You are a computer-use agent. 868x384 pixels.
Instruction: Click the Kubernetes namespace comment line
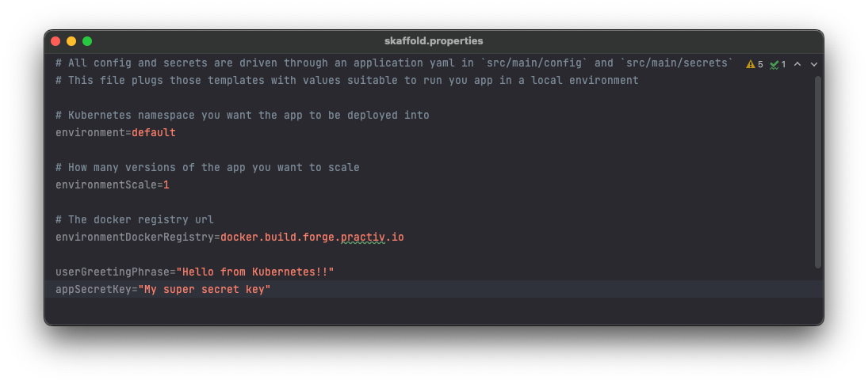pyautogui.click(x=243, y=115)
